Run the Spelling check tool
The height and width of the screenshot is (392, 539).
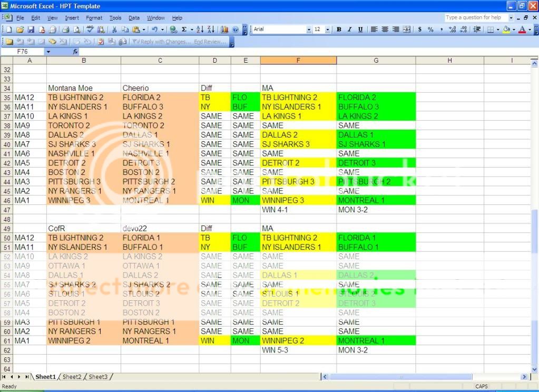click(x=90, y=30)
